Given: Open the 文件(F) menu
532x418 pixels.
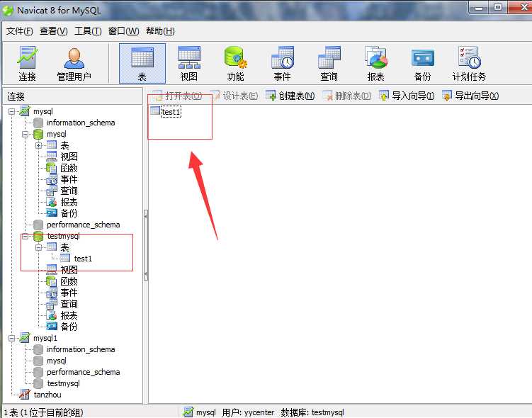Looking at the screenshot, I should click(x=19, y=31).
